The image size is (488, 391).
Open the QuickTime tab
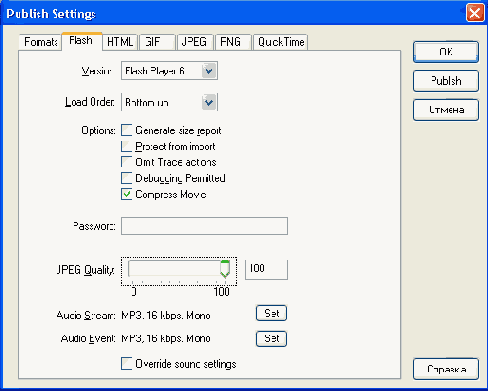pyautogui.click(x=280, y=42)
